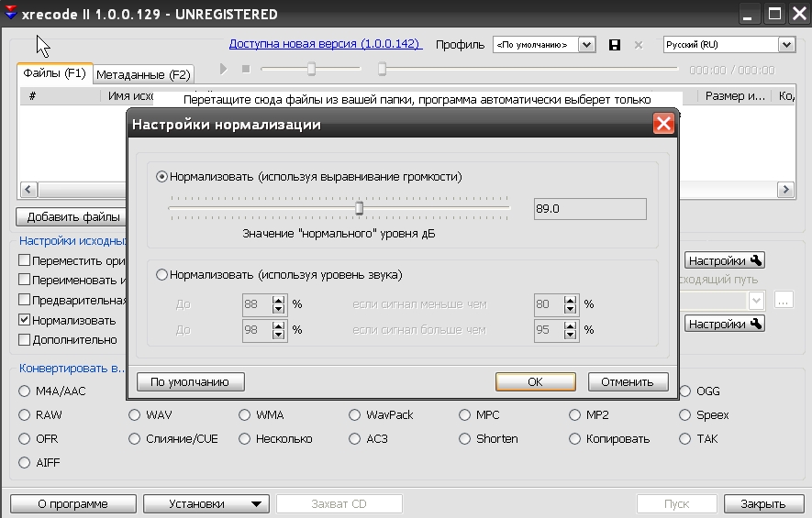Toggle the Нормализовать checkbox
Viewport: 812px width, 518px height.
[24, 320]
